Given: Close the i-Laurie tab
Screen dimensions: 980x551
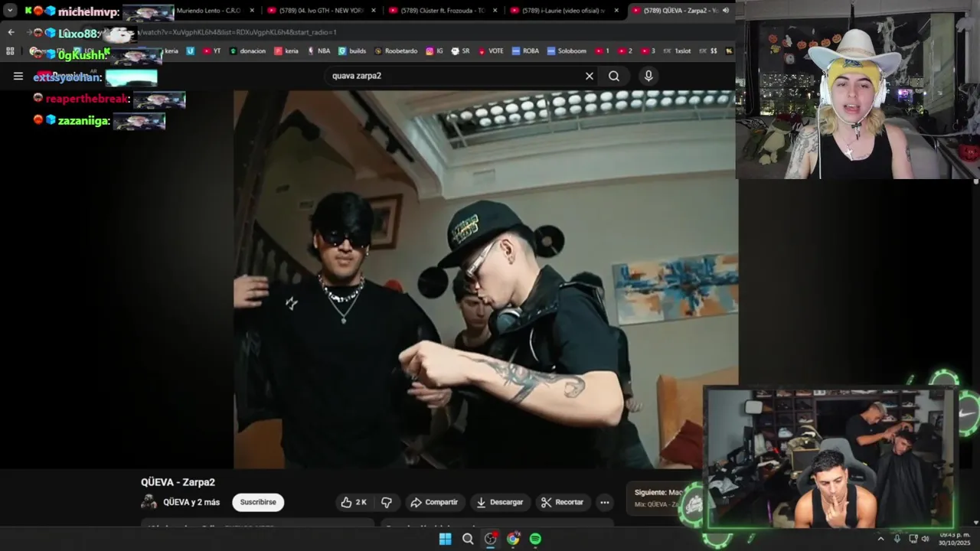Looking at the screenshot, I should [616, 11].
